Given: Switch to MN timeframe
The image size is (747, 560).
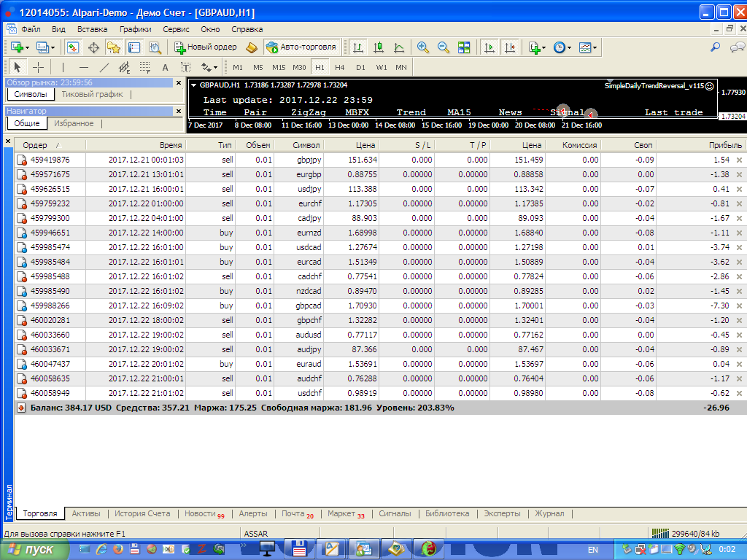Looking at the screenshot, I should coord(401,67).
